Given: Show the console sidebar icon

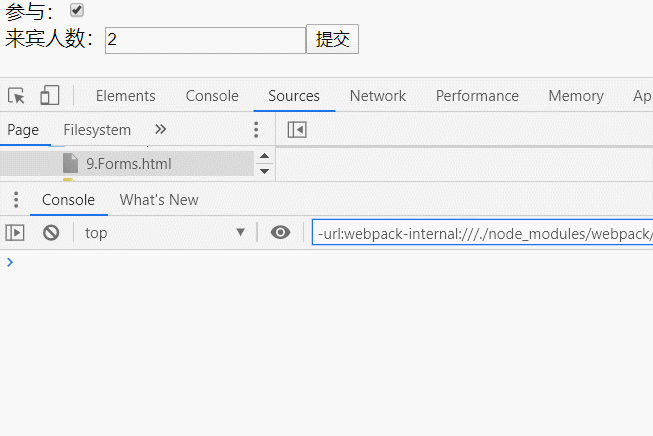Looking at the screenshot, I should (15, 233).
